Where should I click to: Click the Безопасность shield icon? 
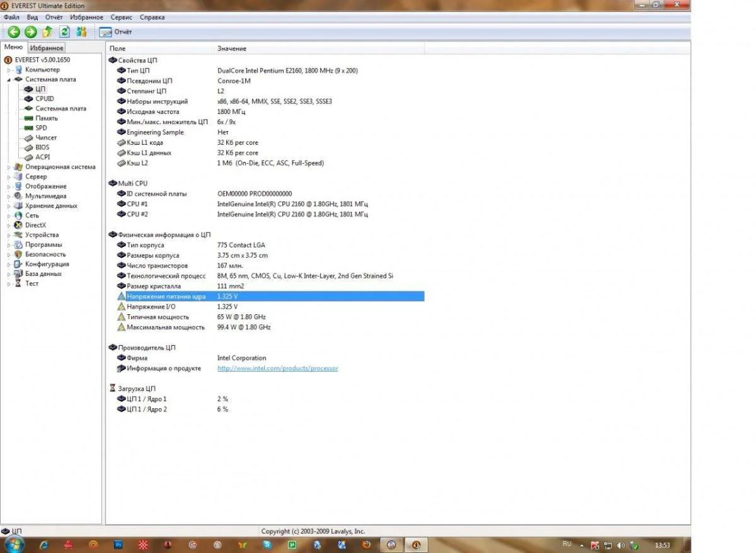(18, 254)
